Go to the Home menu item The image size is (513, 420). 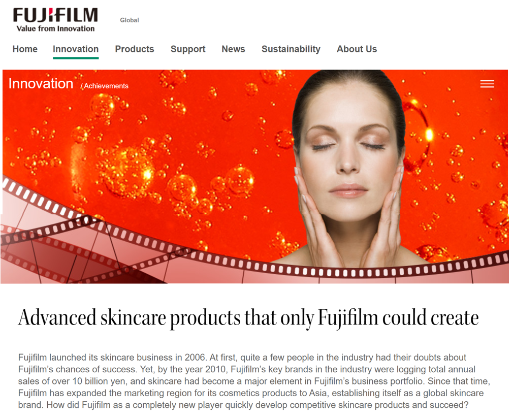25,49
